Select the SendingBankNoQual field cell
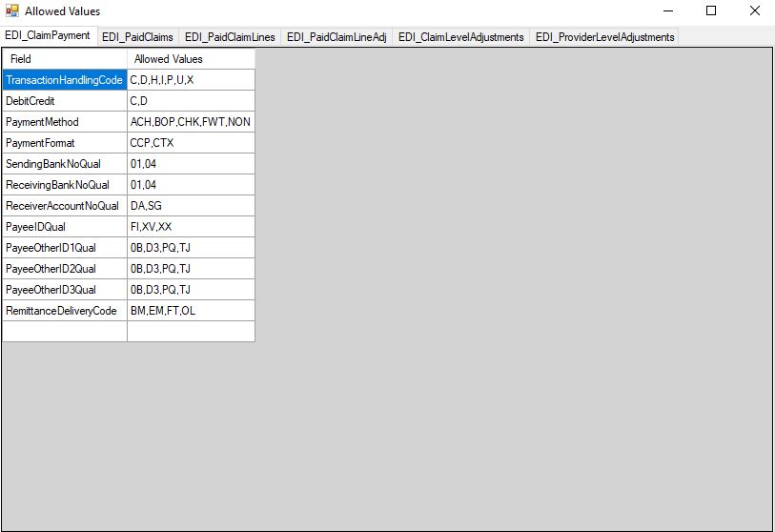The height and width of the screenshot is (532, 775). tap(65, 164)
